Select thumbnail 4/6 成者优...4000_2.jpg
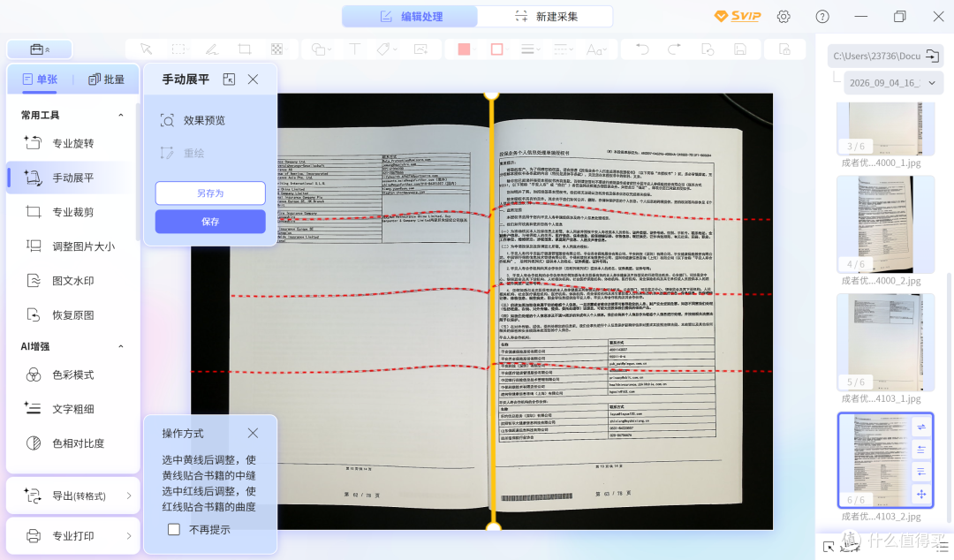Viewport: 954px width, 560px height. [x=885, y=224]
